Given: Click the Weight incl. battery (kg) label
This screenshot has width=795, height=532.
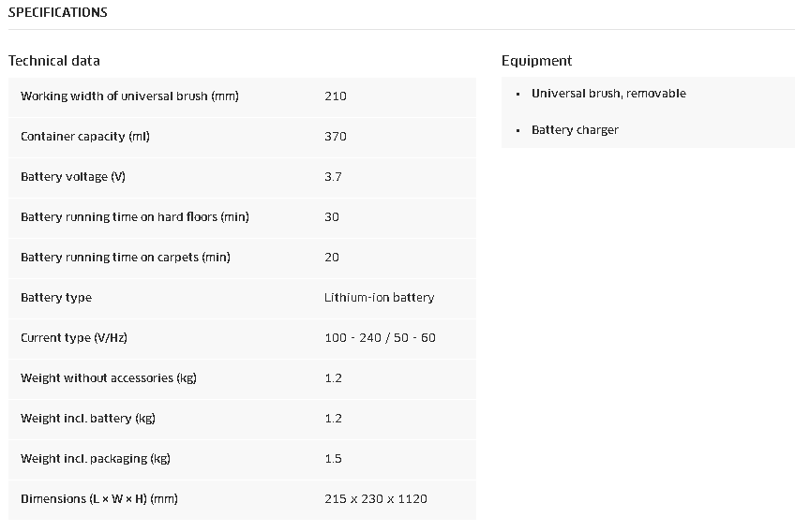Looking at the screenshot, I should click(88, 419).
